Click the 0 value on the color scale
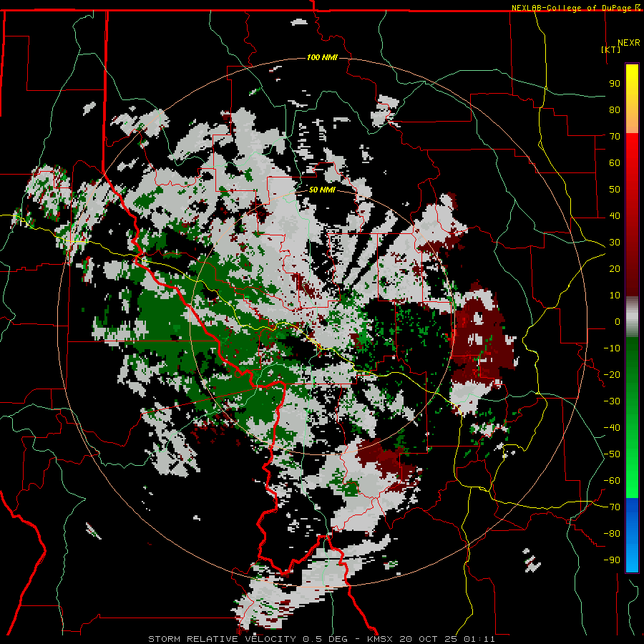This screenshot has height=644, width=644. (618, 321)
